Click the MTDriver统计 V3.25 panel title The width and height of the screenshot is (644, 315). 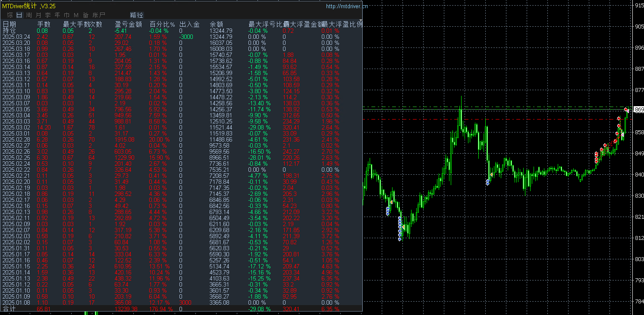click(28, 6)
